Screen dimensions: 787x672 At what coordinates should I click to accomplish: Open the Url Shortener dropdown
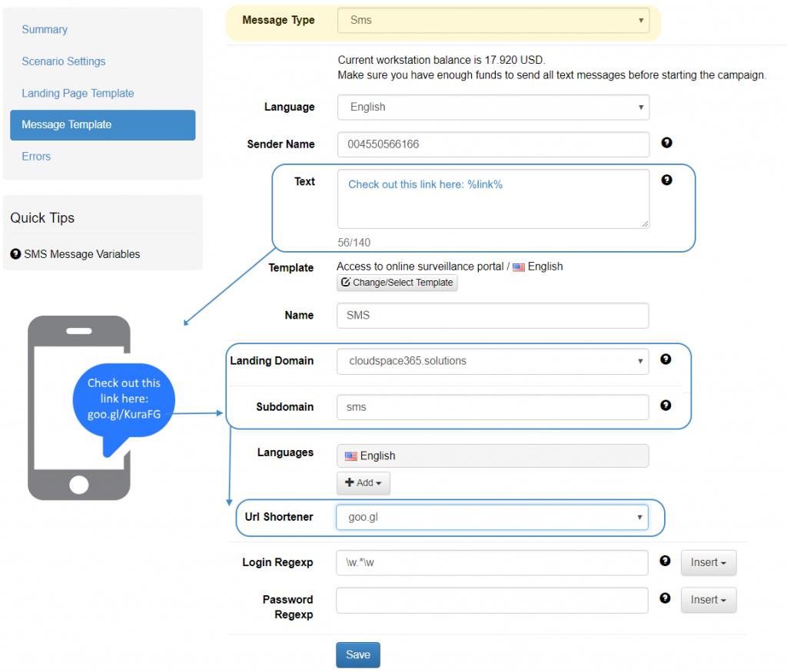coord(492,517)
